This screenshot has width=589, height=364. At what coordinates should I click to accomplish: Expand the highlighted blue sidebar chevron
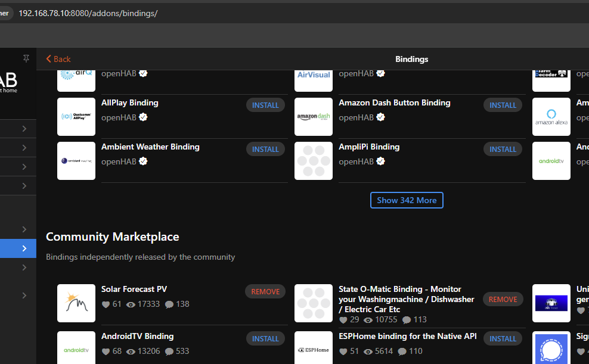[24, 248]
